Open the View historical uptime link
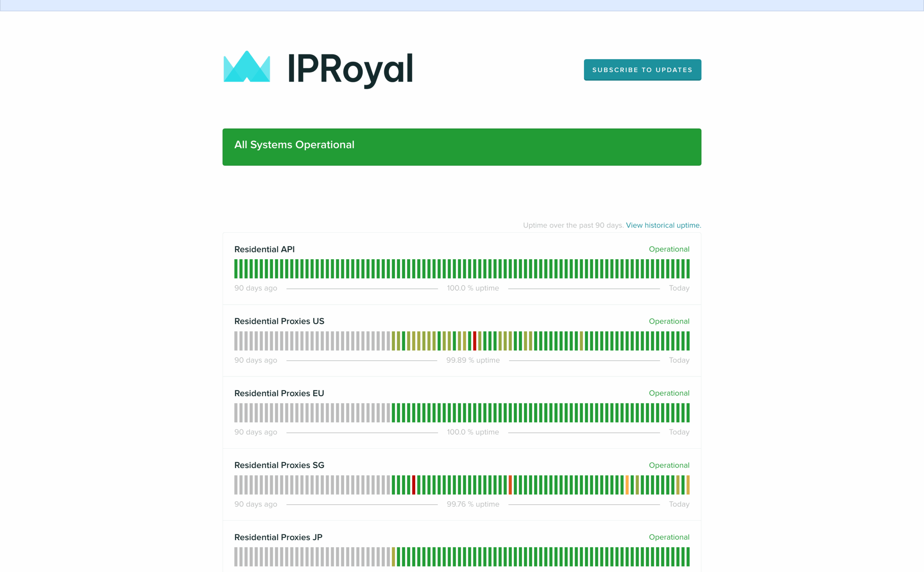This screenshot has height=572, width=924. pos(663,225)
